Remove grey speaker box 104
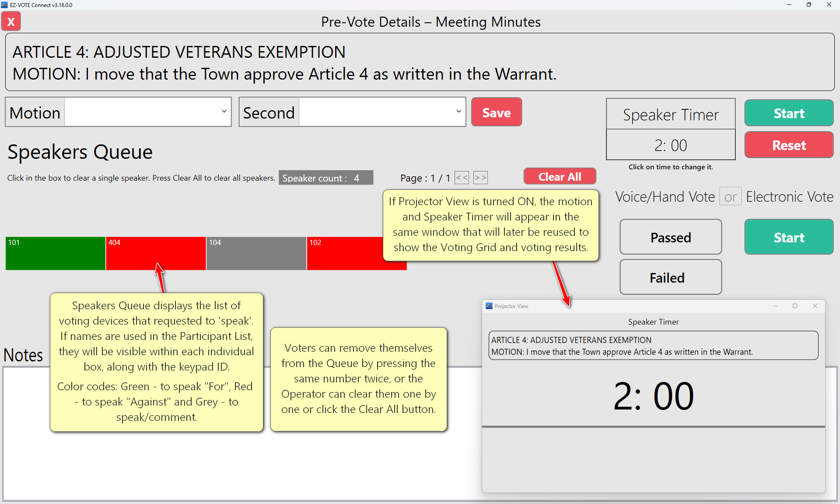 point(256,254)
